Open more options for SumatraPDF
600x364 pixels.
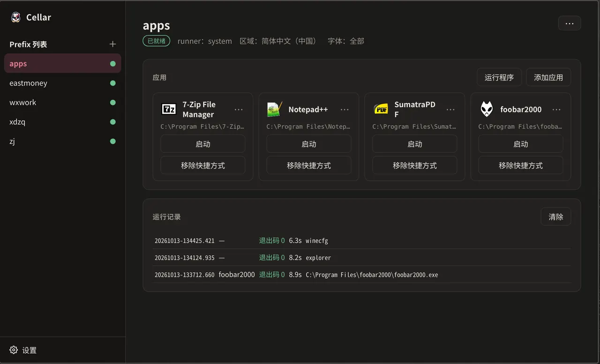point(450,110)
